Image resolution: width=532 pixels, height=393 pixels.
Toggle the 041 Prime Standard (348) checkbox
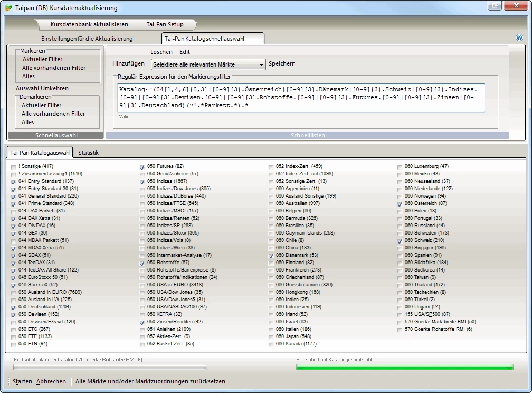point(13,203)
